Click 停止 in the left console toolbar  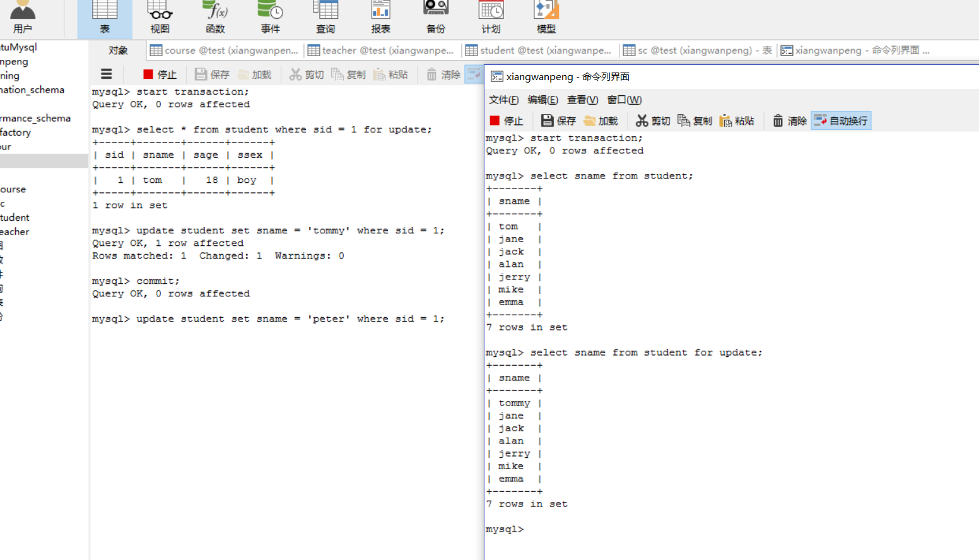[x=160, y=74]
